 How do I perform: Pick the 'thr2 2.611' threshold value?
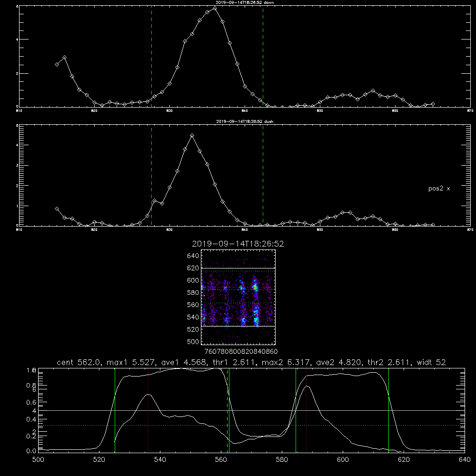point(389,362)
